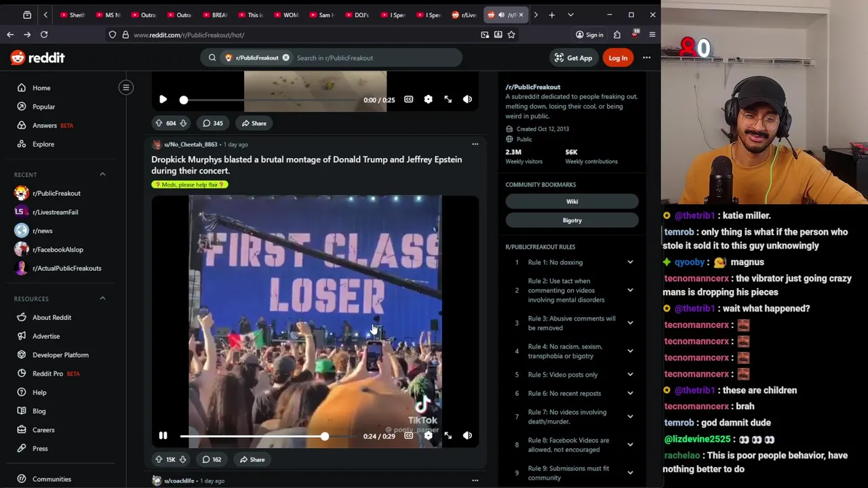Open Advertise in resources sidebar
The height and width of the screenshot is (488, 868).
[x=46, y=336]
